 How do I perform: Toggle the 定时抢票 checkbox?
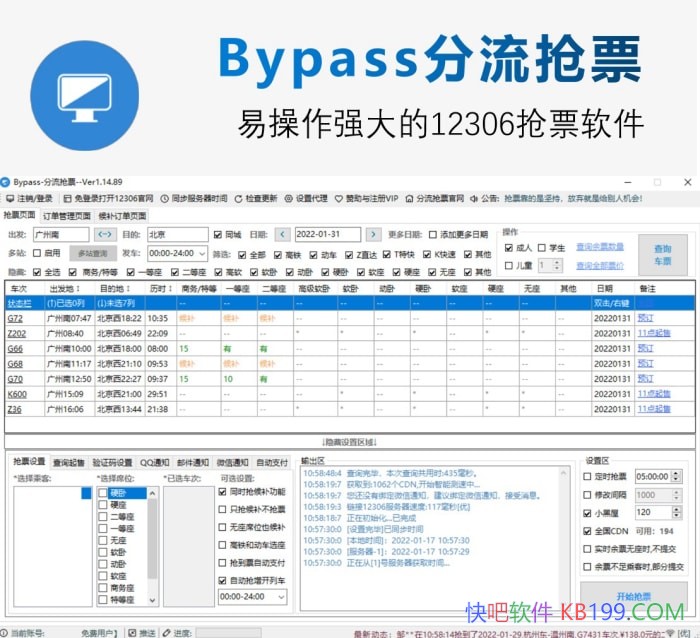[x=587, y=477]
